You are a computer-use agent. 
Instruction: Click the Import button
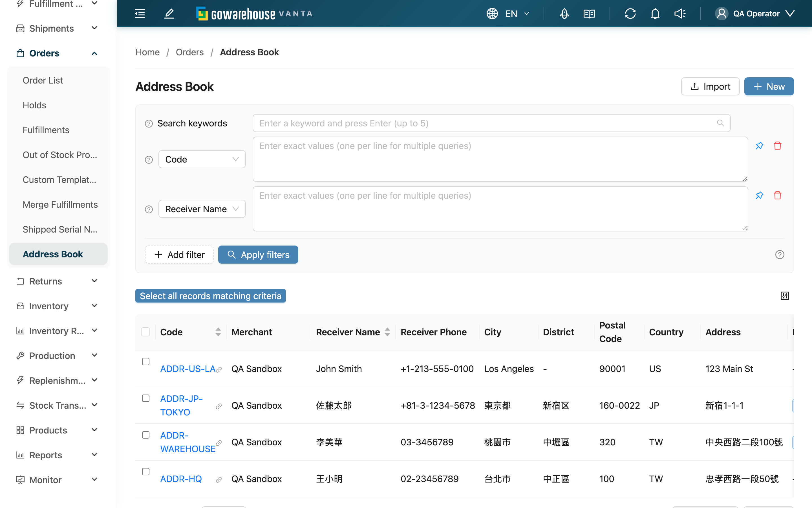click(x=710, y=86)
